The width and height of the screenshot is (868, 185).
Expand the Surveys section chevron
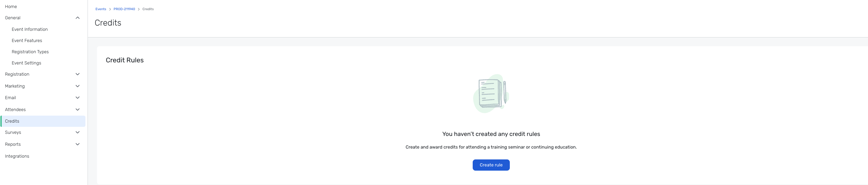point(78,132)
